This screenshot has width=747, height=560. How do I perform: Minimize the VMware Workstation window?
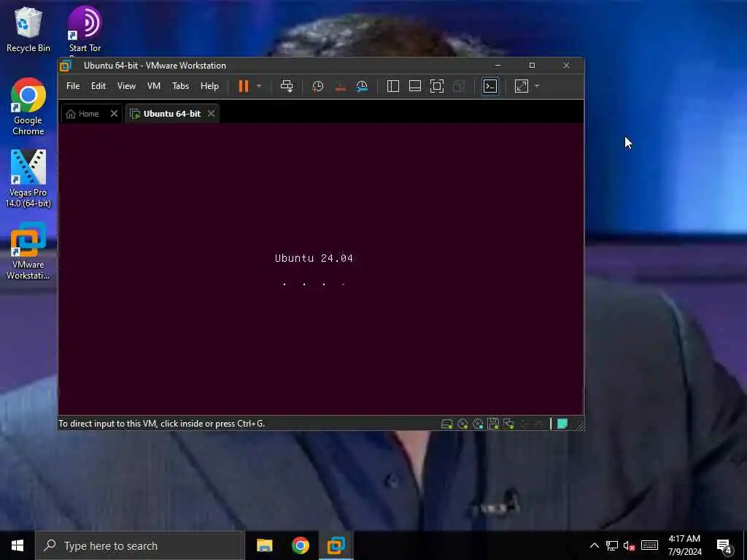[498, 65]
